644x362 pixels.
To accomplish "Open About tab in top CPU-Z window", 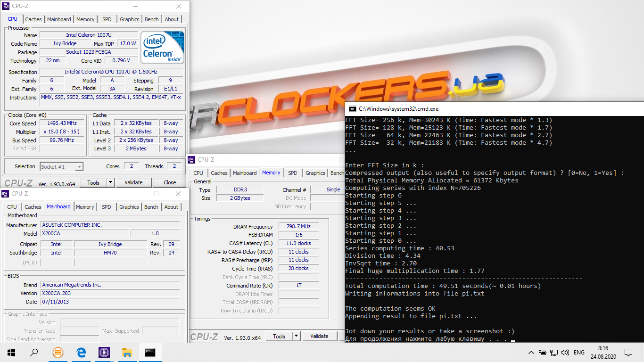I will (x=172, y=19).
